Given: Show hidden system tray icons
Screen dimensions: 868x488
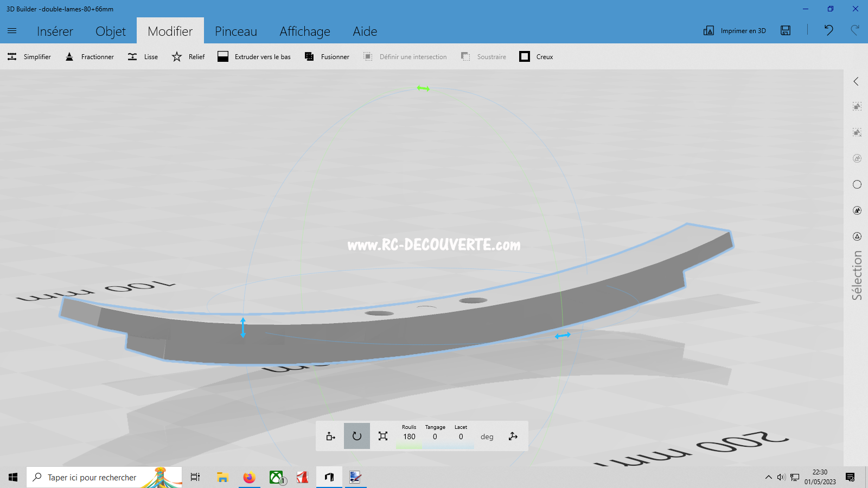Looking at the screenshot, I should pos(768,477).
